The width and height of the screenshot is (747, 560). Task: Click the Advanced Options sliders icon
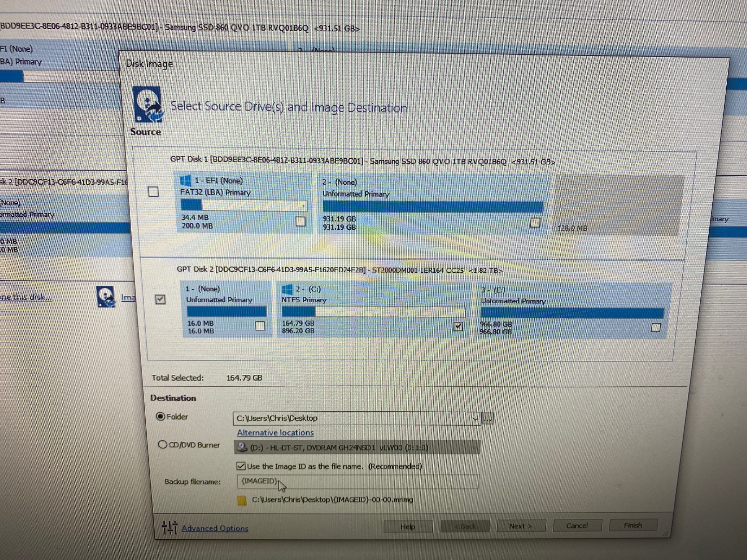[x=169, y=527]
